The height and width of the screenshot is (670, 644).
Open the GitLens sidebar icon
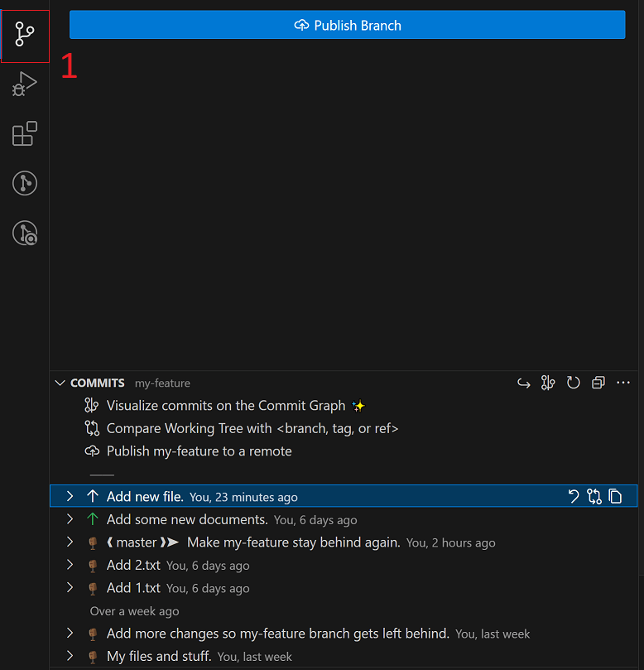coord(25,183)
